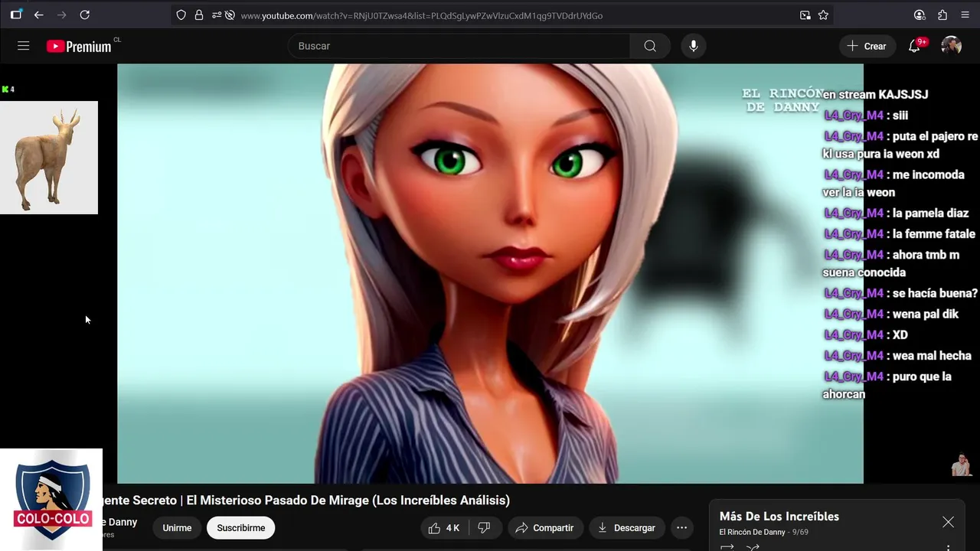Click the Unirme membership button

[x=177, y=528]
